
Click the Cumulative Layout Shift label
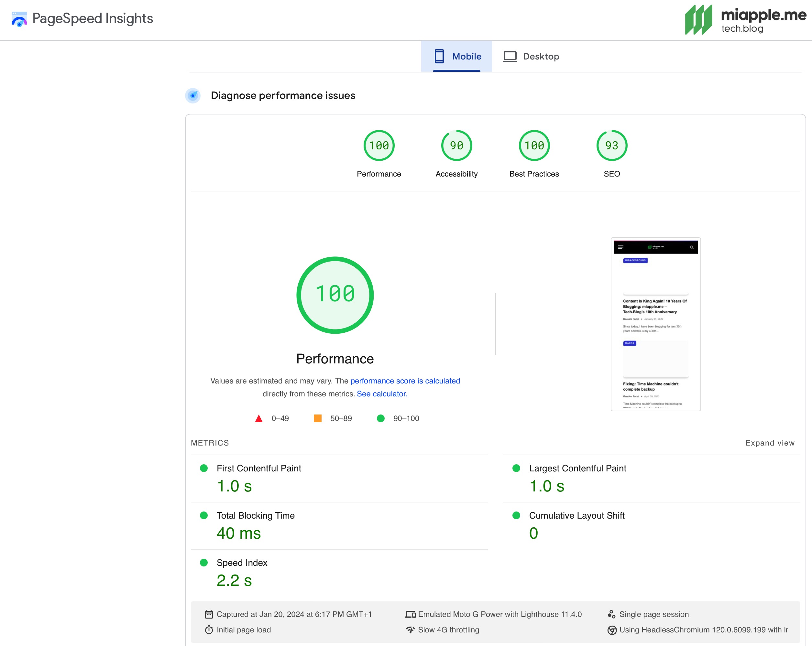[x=576, y=515]
